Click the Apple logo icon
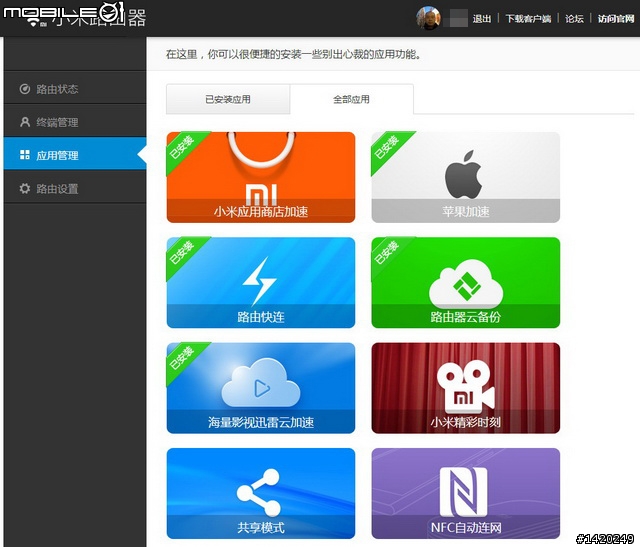This screenshot has height=547, width=640. point(464,174)
